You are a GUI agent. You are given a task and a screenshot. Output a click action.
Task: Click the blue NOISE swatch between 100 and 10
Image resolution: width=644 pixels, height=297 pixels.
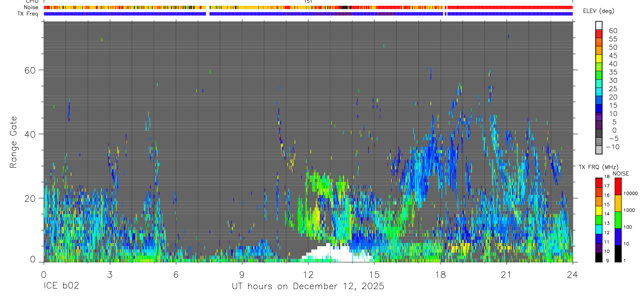[x=618, y=236]
